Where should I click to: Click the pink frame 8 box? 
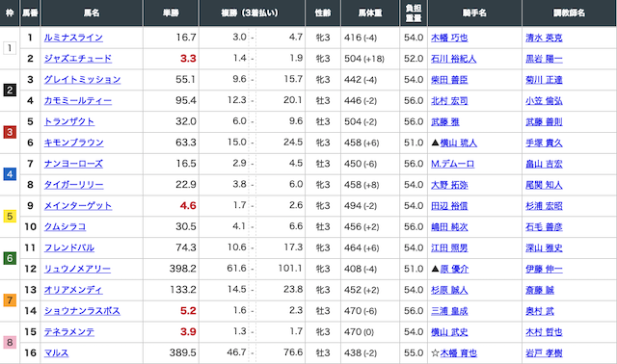click(10, 343)
